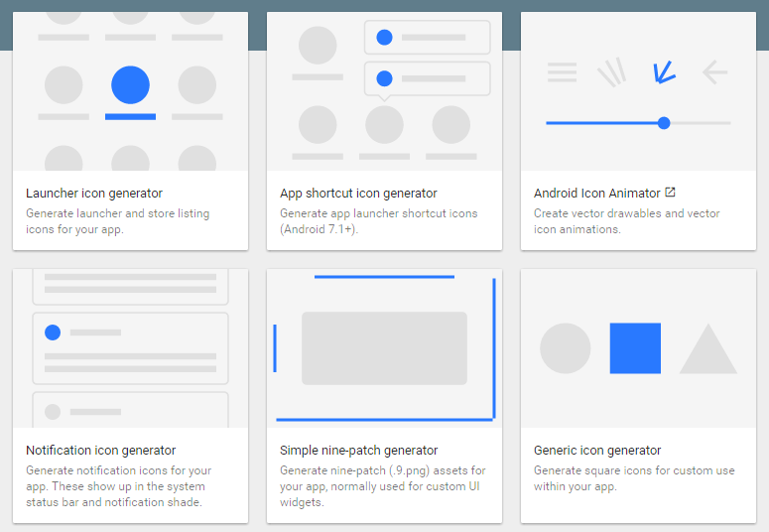769x532 pixels.
Task: Click the gray rectangle in nine-patch thumbnail
Action: tap(384, 348)
